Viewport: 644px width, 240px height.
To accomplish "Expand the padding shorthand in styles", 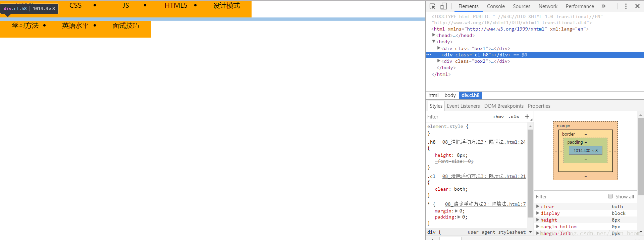I will click(459, 217).
